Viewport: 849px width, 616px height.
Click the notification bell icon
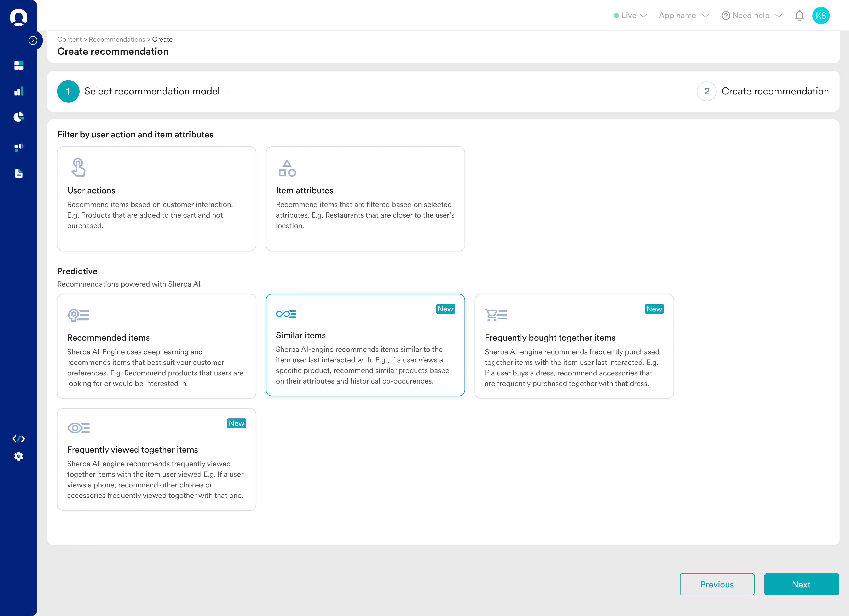coord(799,16)
